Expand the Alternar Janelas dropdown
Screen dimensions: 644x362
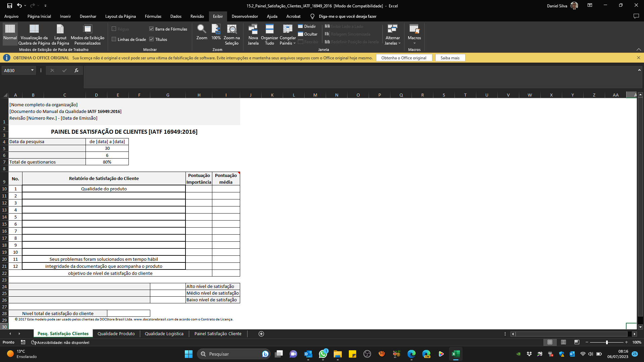point(392,34)
